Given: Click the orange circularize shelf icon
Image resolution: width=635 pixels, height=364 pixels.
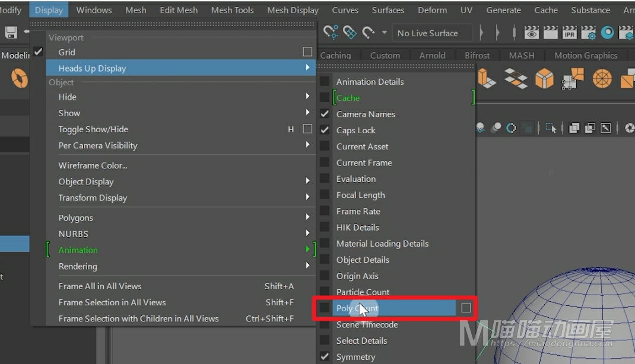Looking at the screenshot, I should [x=602, y=78].
